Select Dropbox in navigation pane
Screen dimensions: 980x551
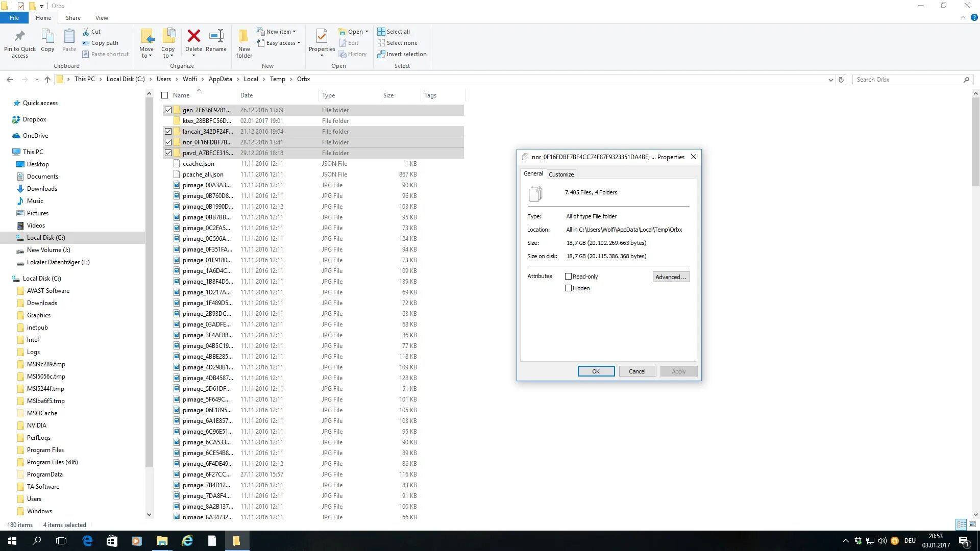34,119
